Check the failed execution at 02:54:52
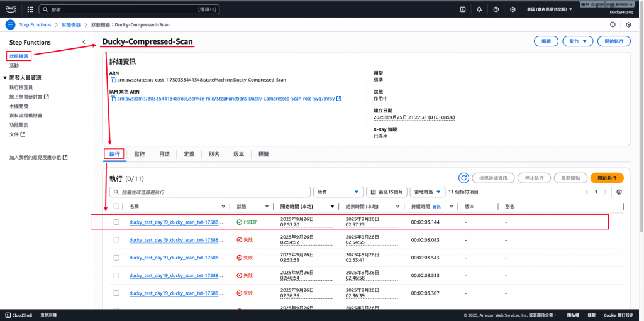This screenshot has height=321, width=644. (116, 240)
